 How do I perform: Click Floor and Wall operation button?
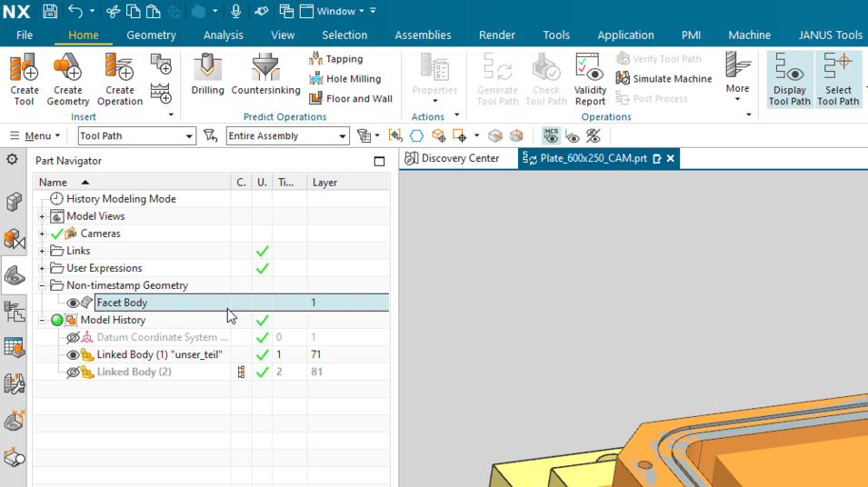pyautogui.click(x=351, y=98)
